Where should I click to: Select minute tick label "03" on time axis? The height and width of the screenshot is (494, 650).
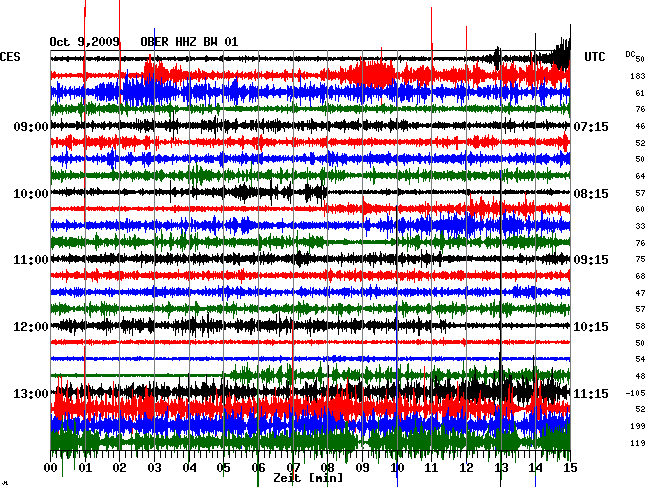[x=154, y=468]
